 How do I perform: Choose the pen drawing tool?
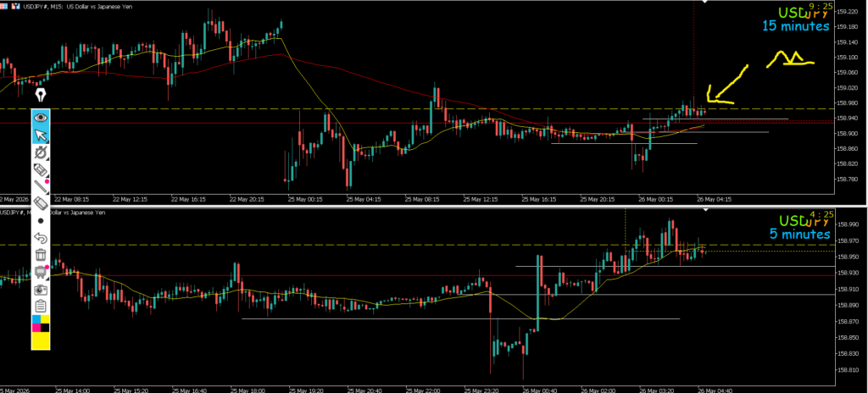point(41,152)
